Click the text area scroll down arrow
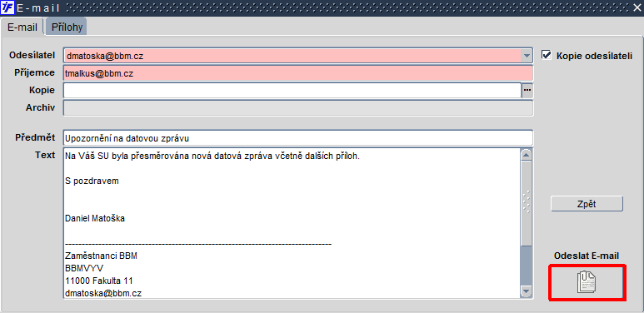This screenshot has height=313, width=644. point(527,291)
